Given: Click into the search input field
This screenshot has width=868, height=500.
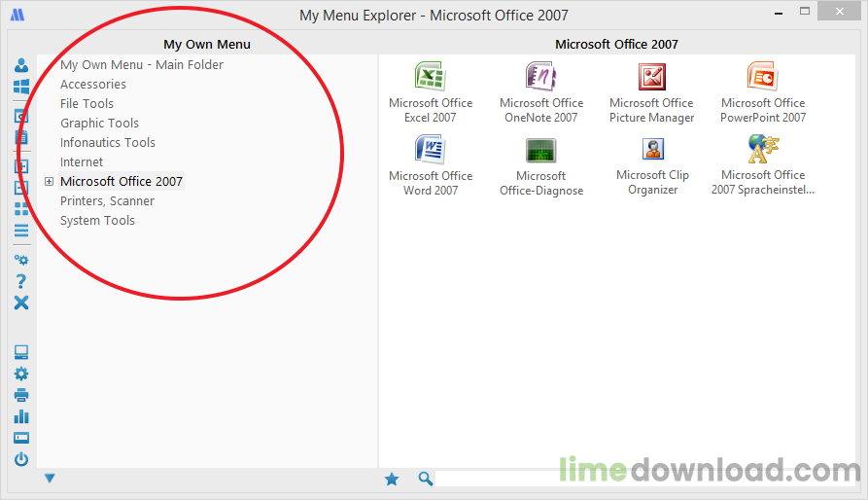Looking at the screenshot, I should click(x=644, y=479).
